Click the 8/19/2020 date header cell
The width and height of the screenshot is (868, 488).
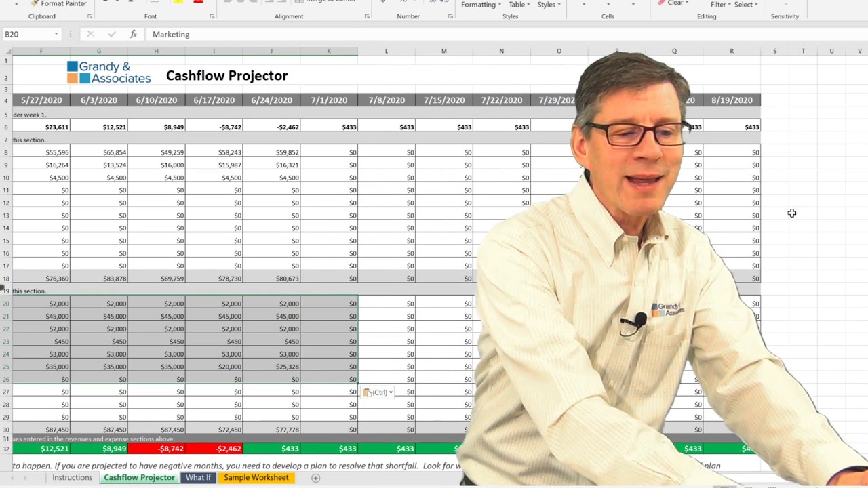click(x=732, y=100)
